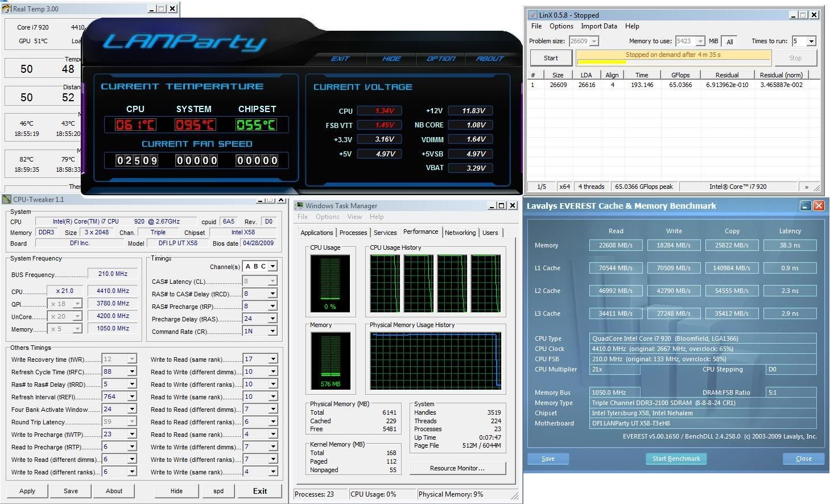Click EXIT in LANParty panel
The height and width of the screenshot is (504, 830).
340,59
